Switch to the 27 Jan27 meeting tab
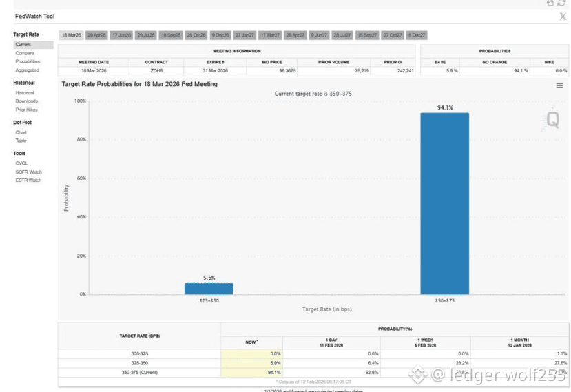Viewport: 571px width, 392px height. pos(245,35)
